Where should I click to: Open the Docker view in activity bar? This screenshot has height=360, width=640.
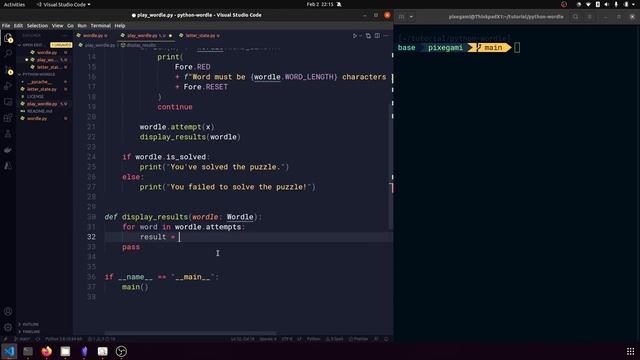tap(8, 150)
